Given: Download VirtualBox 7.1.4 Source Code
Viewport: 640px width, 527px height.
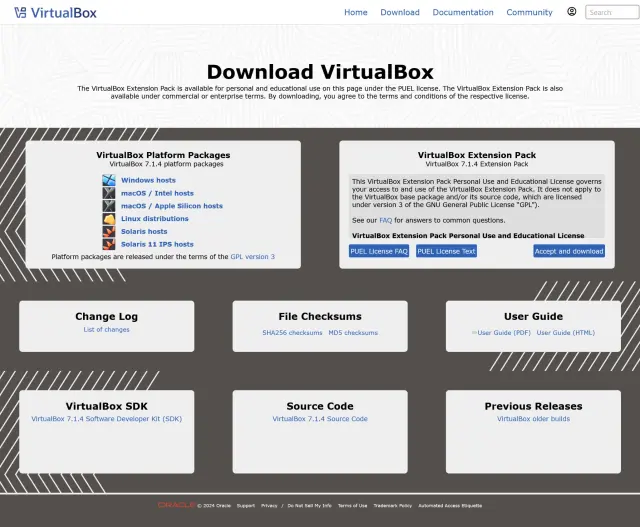Looking at the screenshot, I should click(320, 419).
